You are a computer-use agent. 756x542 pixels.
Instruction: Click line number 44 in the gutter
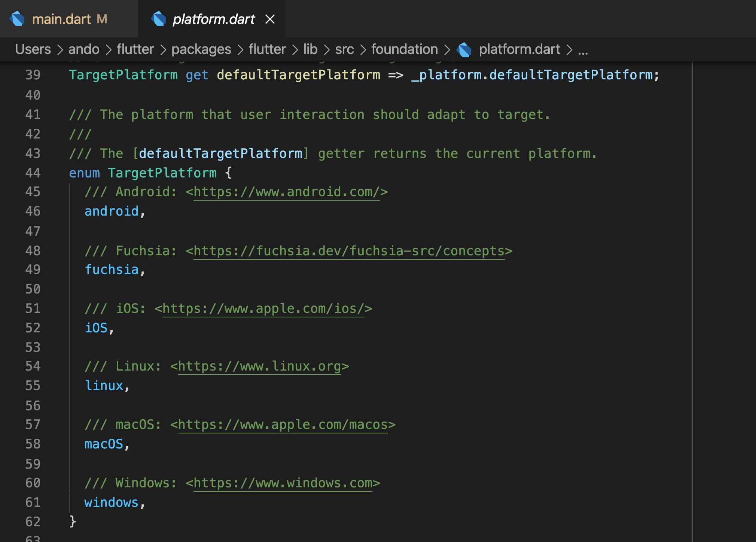[33, 173]
